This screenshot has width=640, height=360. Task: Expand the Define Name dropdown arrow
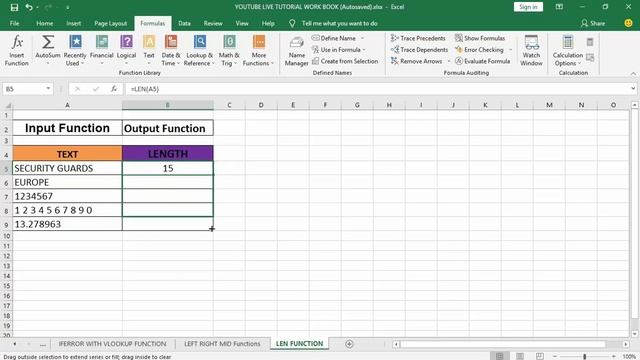coord(362,38)
